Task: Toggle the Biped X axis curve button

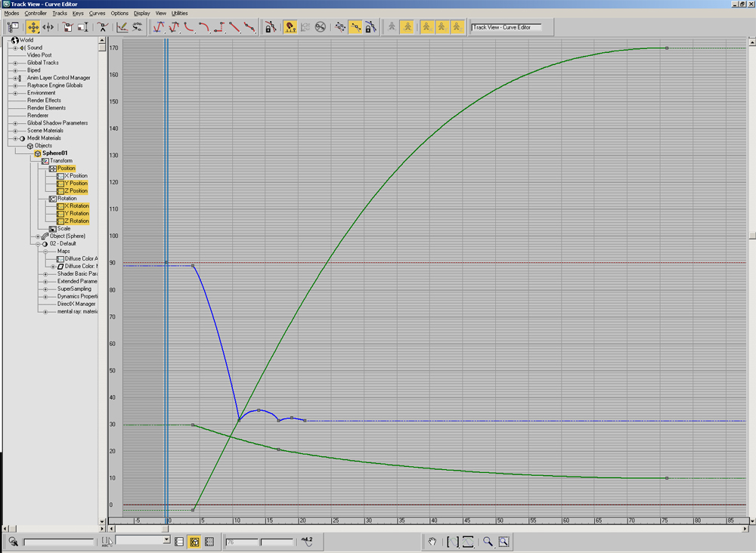Action: 426,27
